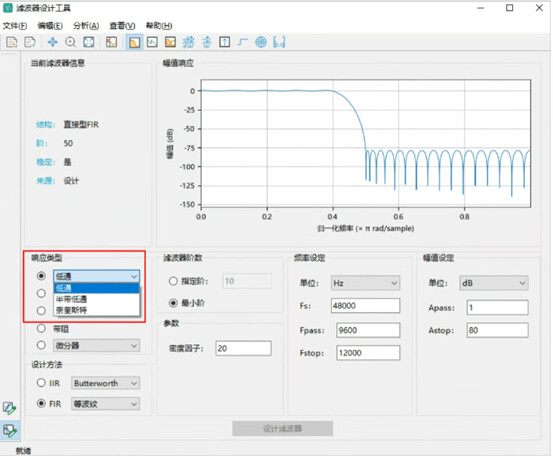Viewport: 553px width, 459px height.
Task: Select the 微分器 response type radio button
Action: (x=41, y=345)
